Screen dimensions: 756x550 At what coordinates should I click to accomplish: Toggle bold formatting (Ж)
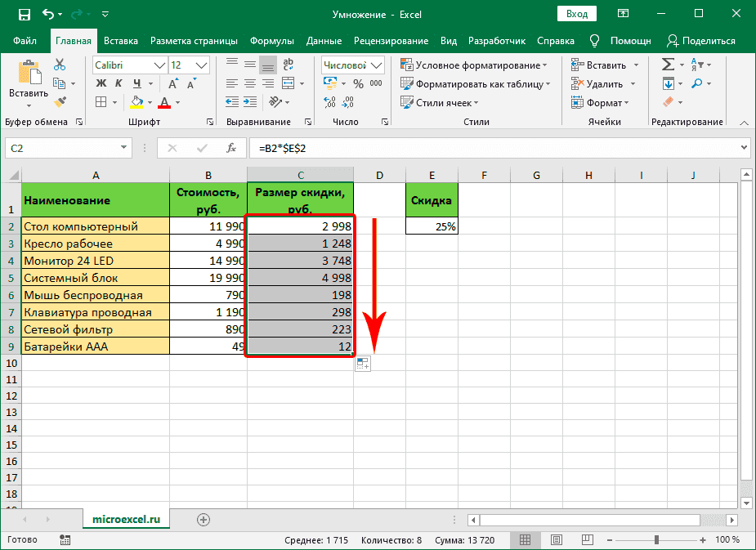coord(101,83)
